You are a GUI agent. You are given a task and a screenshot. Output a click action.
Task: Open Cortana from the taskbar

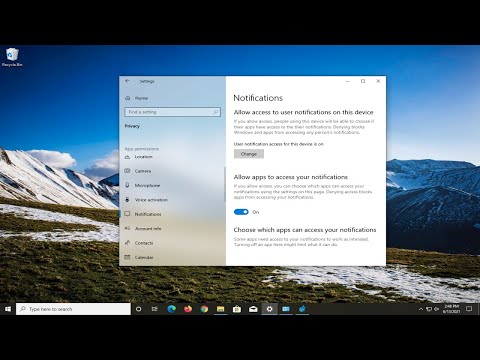[138, 309]
